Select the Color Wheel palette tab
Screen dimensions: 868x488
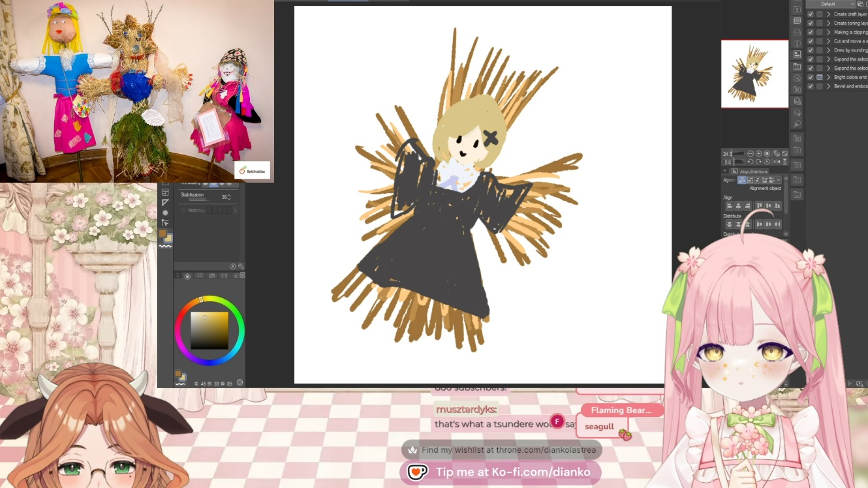click(x=187, y=276)
